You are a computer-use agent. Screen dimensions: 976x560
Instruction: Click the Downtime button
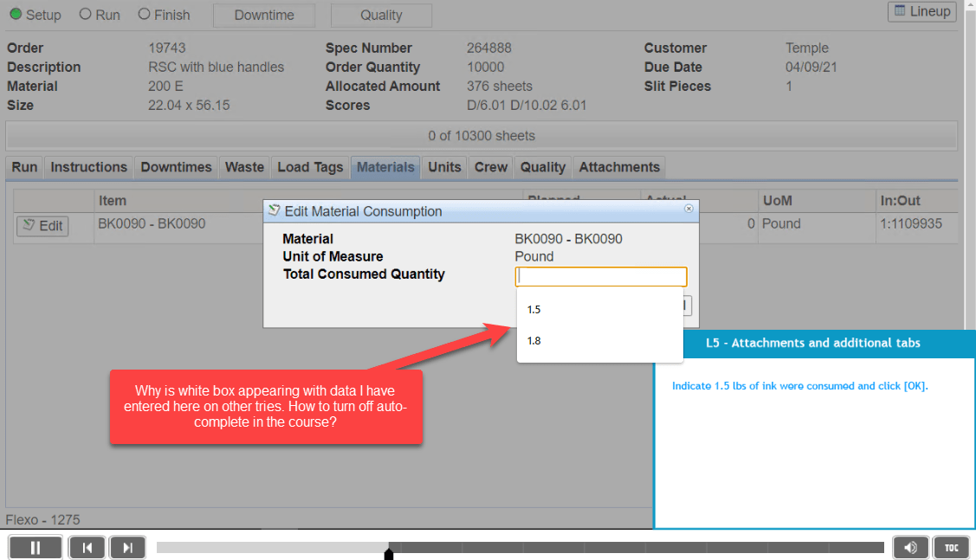263,15
